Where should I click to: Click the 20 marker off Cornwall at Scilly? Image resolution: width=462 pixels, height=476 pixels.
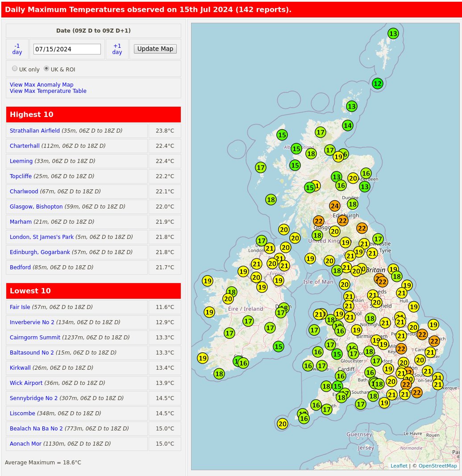point(282,424)
